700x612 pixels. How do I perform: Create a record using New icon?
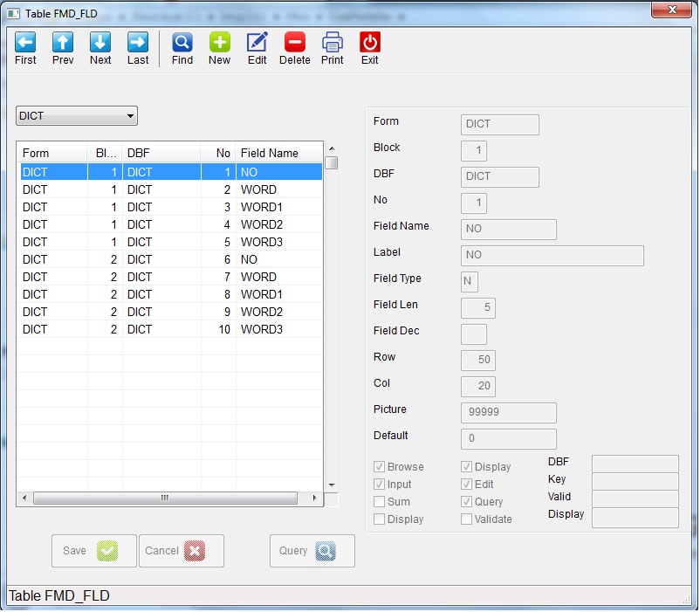pyautogui.click(x=219, y=42)
